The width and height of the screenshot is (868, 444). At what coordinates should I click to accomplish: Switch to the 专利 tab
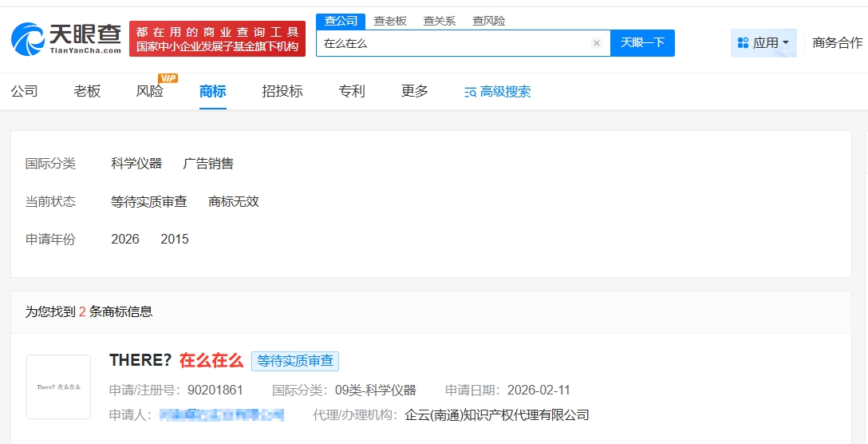(352, 91)
